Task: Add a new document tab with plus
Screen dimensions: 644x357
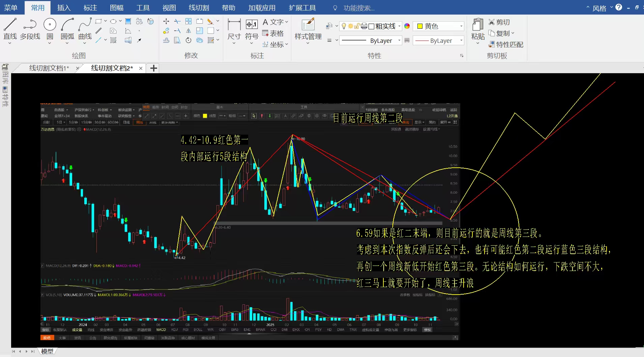Action: coord(154,68)
